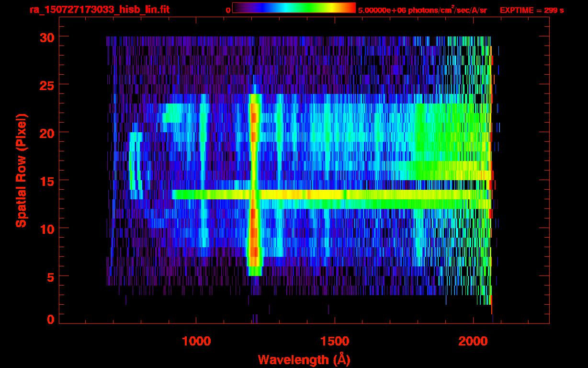Click the 1500 wavelength tick label
The height and width of the screenshot is (368, 588).
coord(335,341)
